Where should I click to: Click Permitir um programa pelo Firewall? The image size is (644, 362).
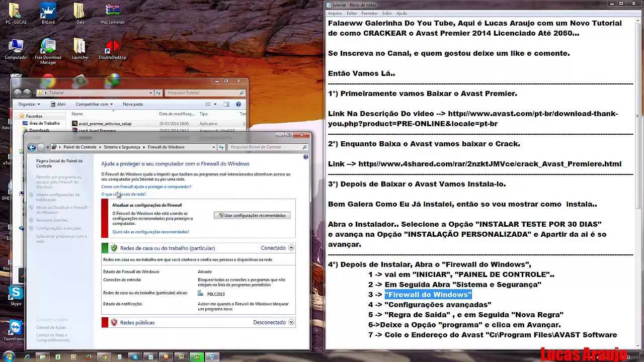click(58, 182)
